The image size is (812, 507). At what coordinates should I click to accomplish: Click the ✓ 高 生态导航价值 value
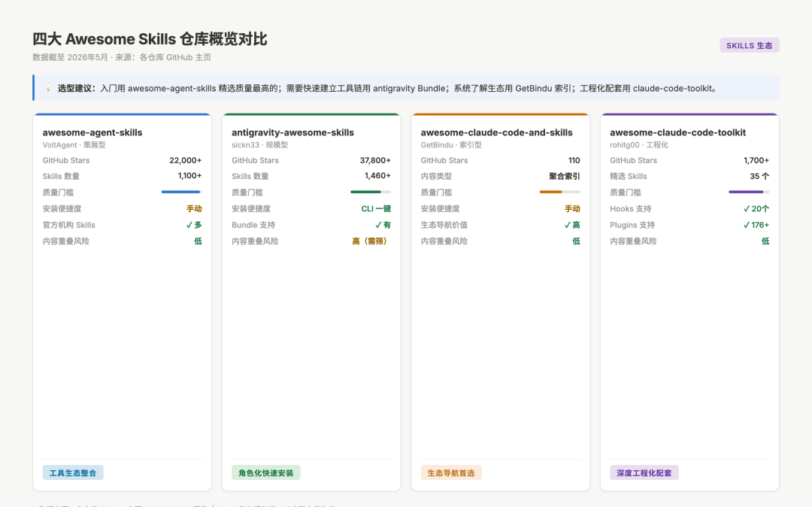point(572,225)
